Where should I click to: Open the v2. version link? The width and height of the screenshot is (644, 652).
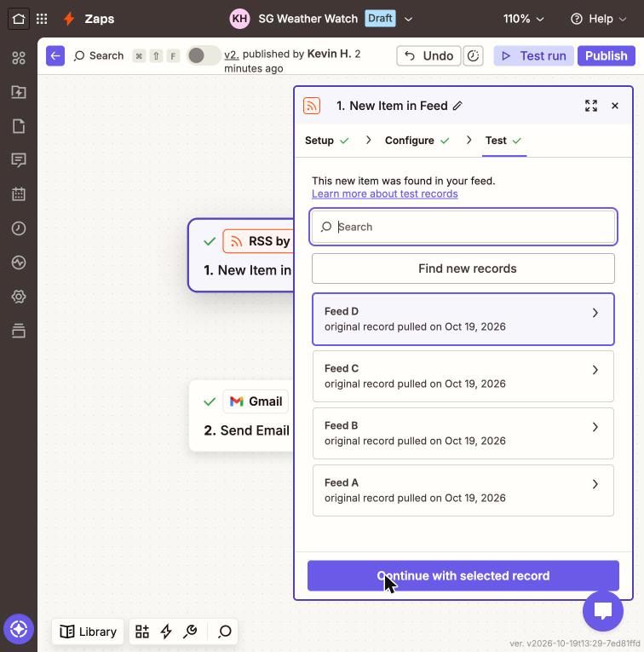pyautogui.click(x=232, y=55)
